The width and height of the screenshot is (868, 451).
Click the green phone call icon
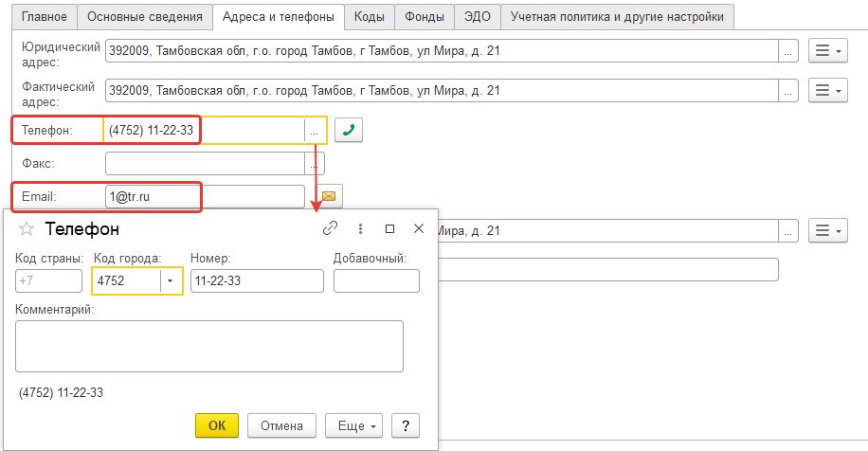[x=349, y=131]
